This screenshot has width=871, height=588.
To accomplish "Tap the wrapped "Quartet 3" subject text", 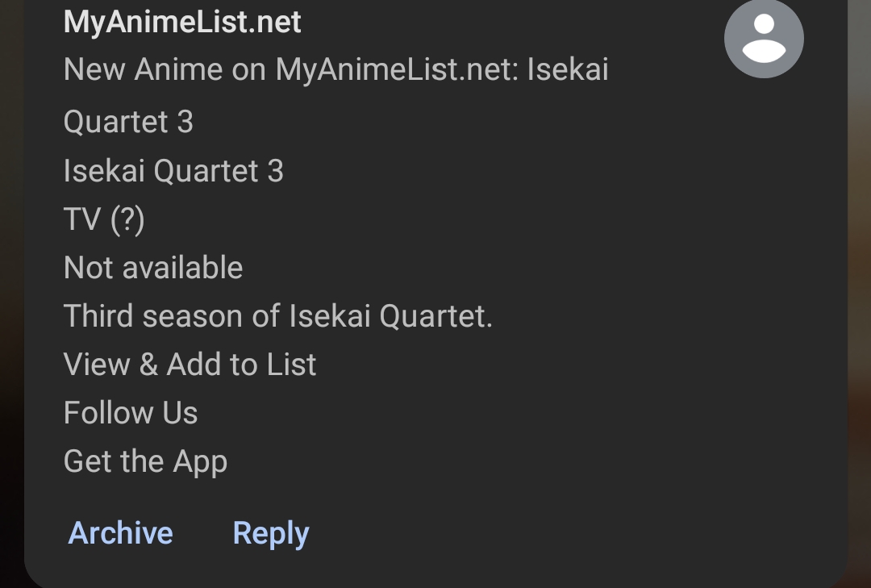I will click(128, 122).
